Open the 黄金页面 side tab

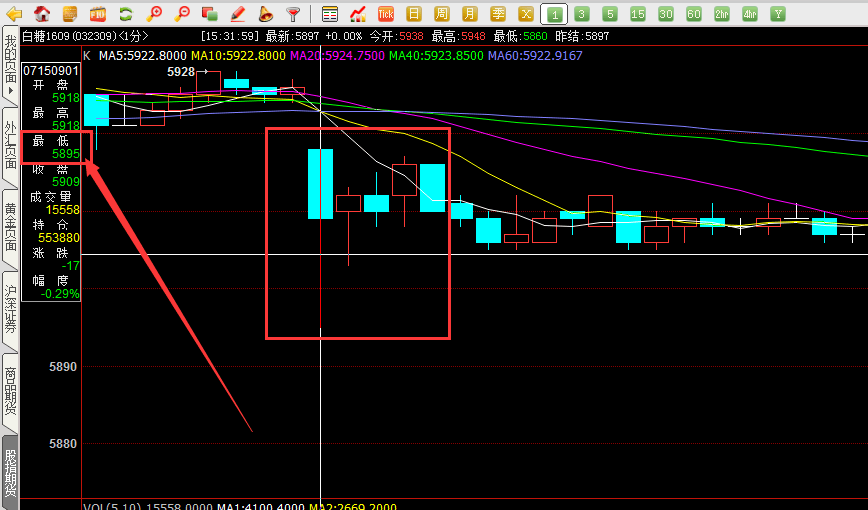coord(10,226)
